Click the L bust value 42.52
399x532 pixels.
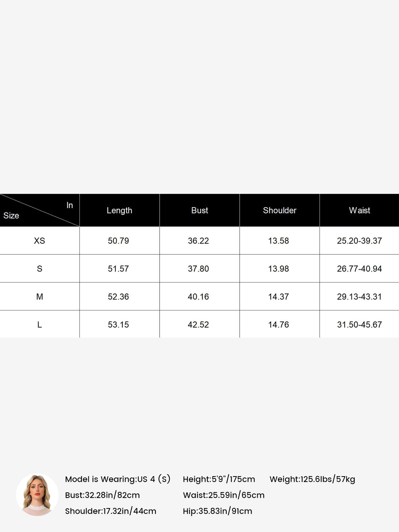[x=199, y=325]
